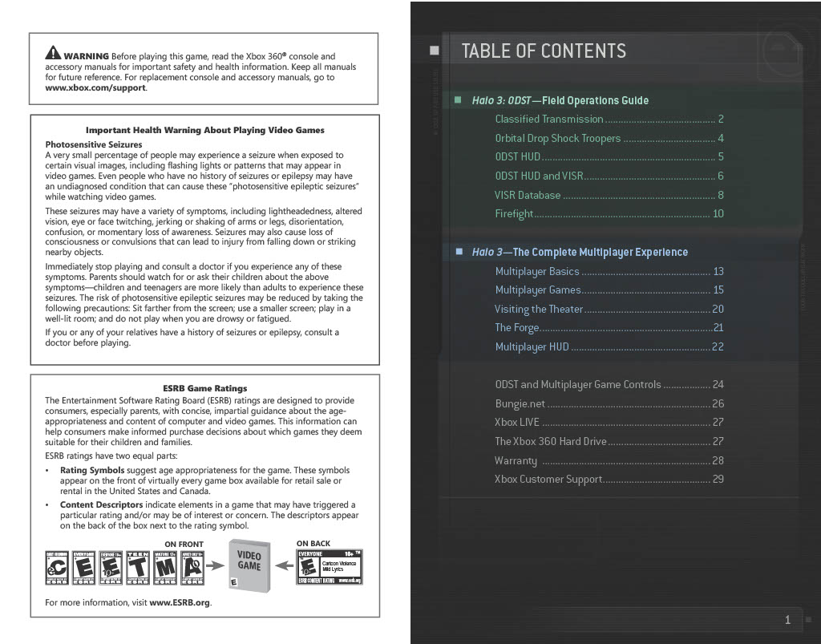Go to Multiplayer Basics entry
The width and height of the screenshot is (821, 644).
tap(609, 271)
